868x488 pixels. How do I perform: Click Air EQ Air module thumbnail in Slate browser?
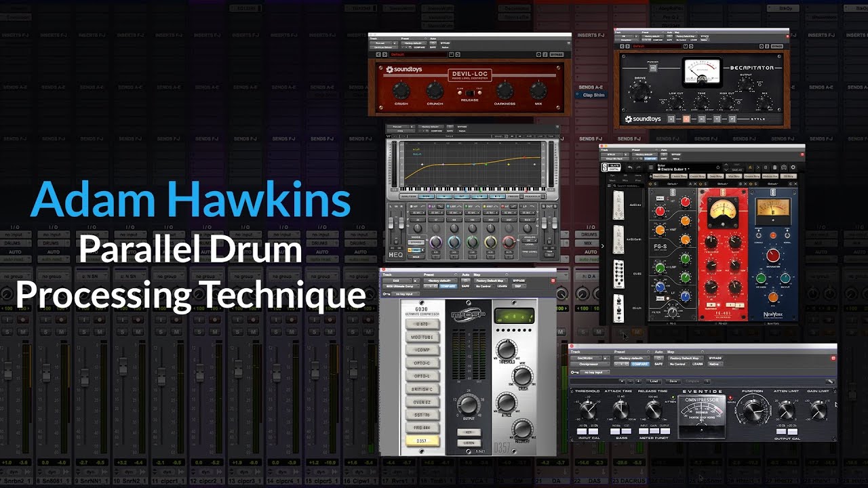coord(618,205)
